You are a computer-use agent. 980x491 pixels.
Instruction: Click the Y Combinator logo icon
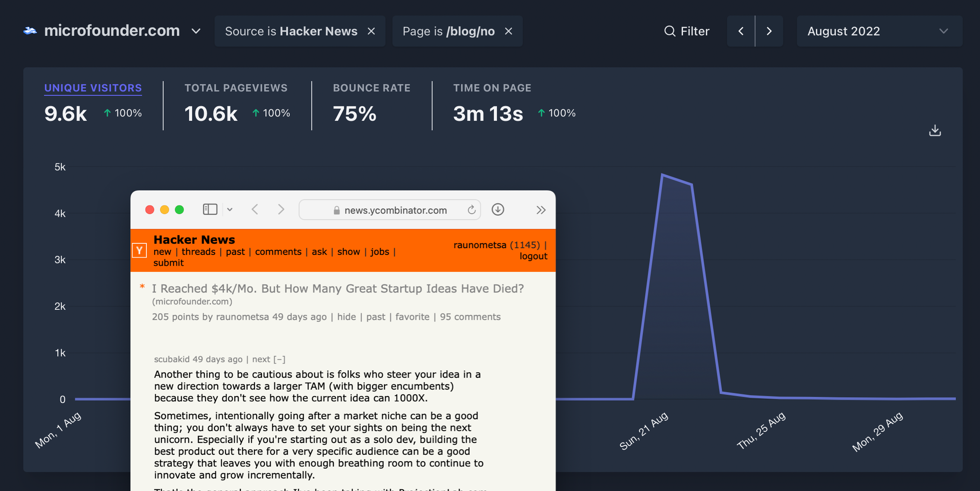point(139,250)
